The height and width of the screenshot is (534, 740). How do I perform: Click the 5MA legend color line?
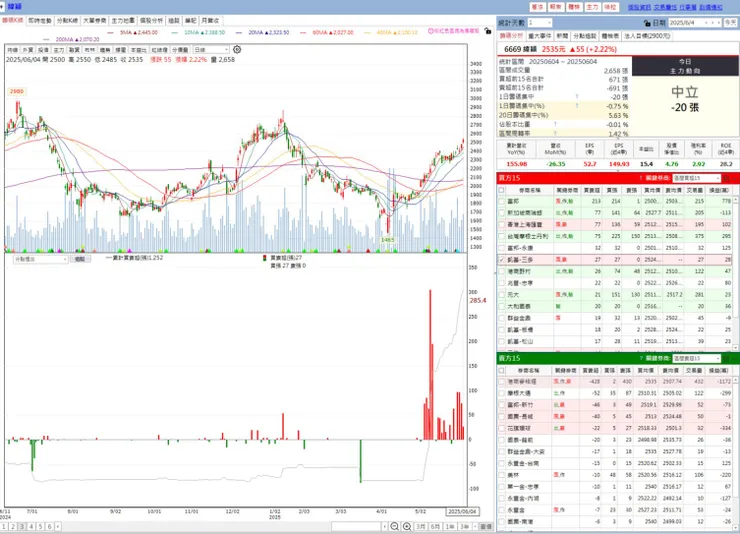(111, 33)
